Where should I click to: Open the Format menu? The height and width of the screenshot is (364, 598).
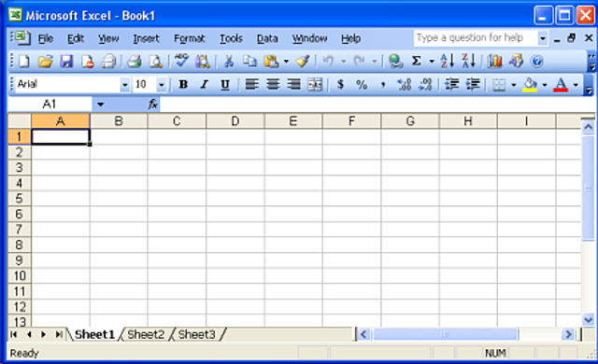(189, 38)
